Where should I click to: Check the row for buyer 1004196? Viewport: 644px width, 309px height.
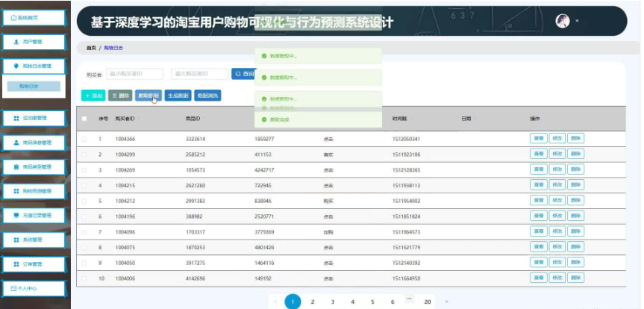coord(84,216)
